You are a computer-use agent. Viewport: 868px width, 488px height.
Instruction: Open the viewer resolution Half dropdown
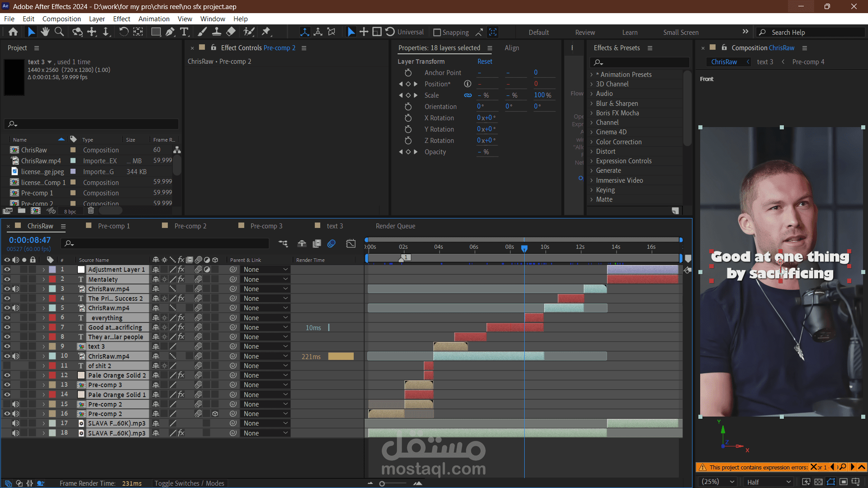click(768, 482)
